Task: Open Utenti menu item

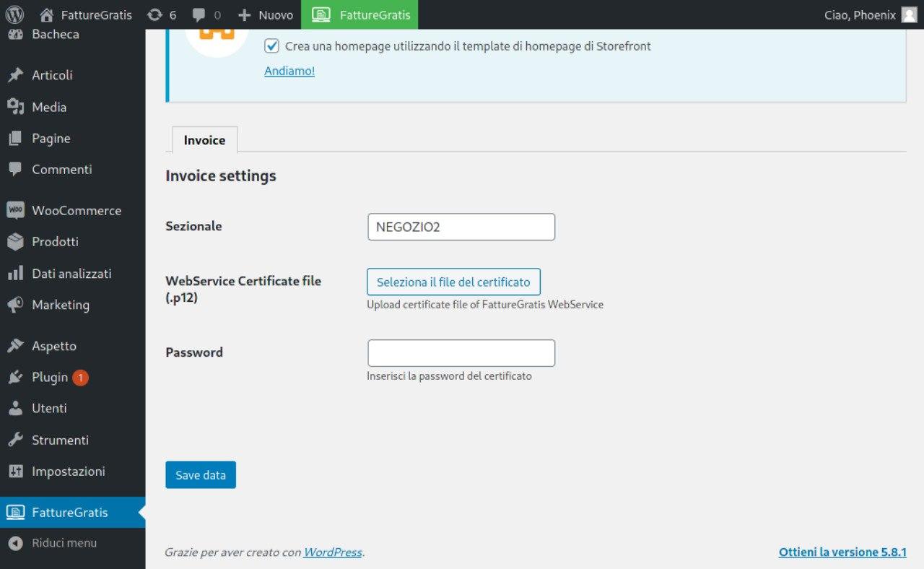Action: [x=72, y=408]
